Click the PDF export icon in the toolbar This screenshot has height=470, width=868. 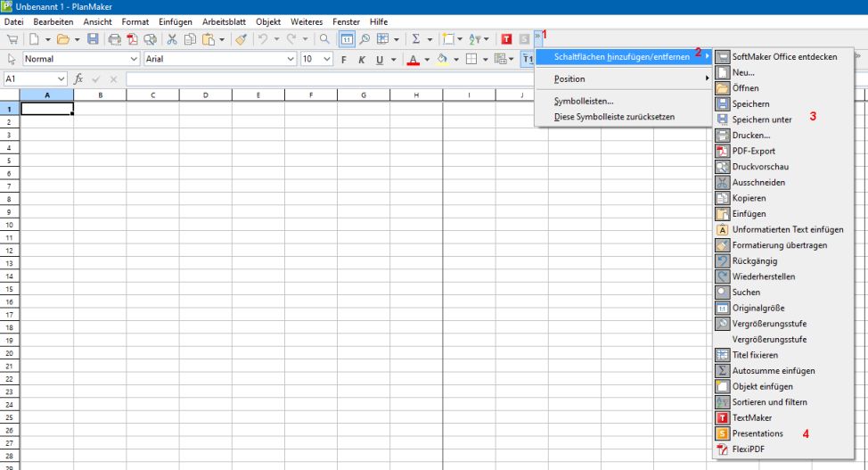pyautogui.click(x=132, y=39)
